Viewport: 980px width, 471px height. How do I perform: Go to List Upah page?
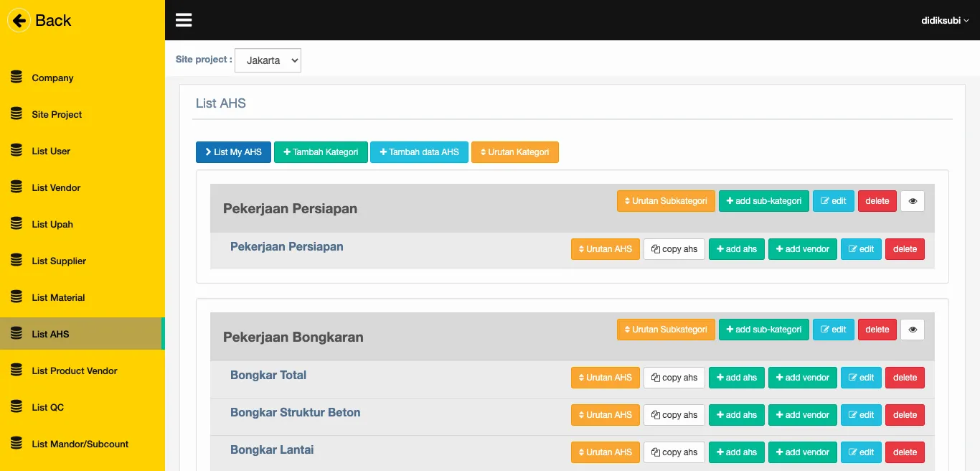(83, 224)
